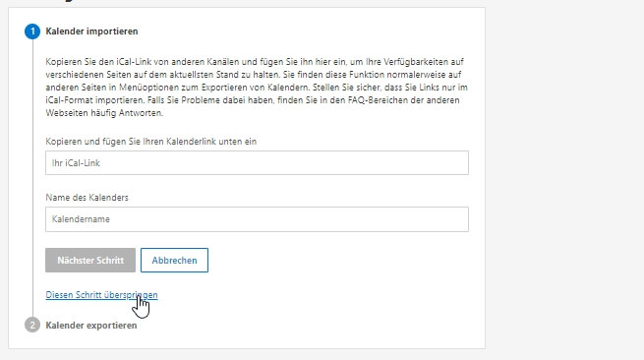Viewport: 644px width, 360px height.
Task: Click the Nächster Schritt button
Action: click(90, 260)
